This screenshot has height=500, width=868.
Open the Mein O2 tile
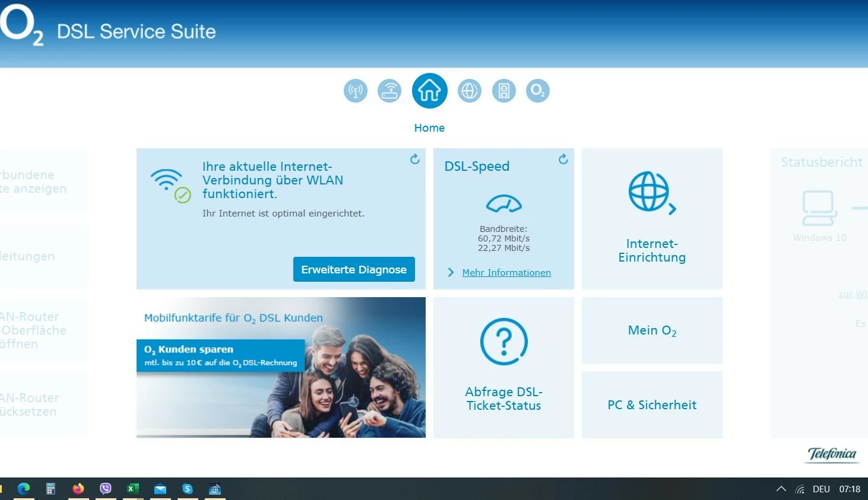pos(652,330)
